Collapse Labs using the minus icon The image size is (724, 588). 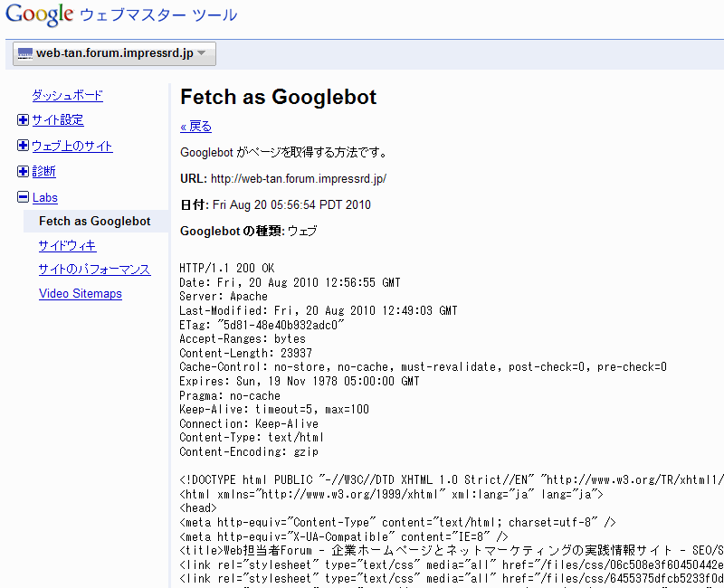[24, 197]
